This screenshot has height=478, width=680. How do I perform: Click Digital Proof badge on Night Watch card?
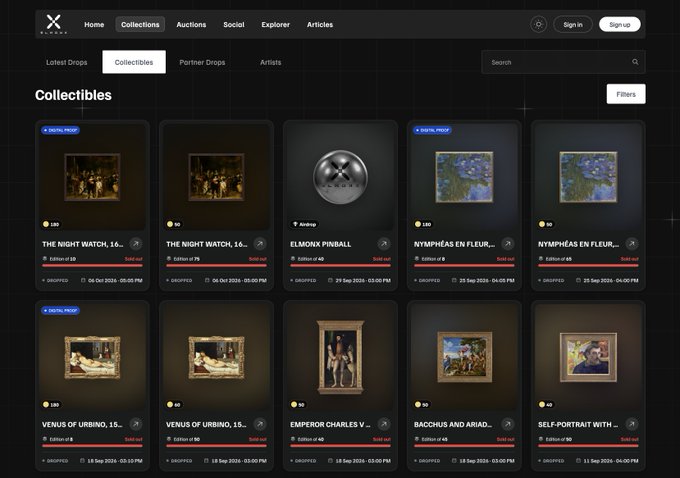(x=60, y=130)
